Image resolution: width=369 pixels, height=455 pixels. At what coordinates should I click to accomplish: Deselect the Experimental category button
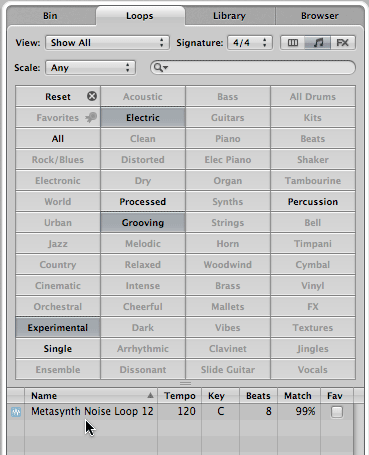click(x=58, y=327)
